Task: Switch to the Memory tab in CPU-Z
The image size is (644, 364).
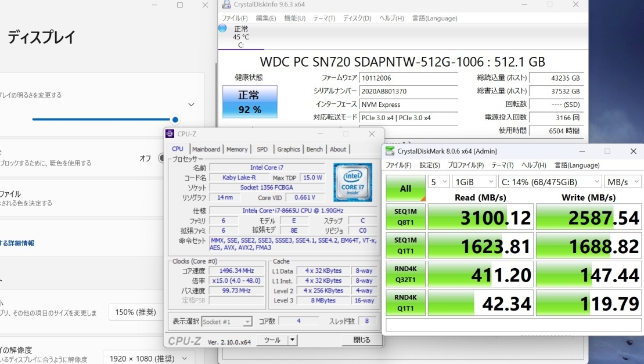Action: click(x=237, y=149)
